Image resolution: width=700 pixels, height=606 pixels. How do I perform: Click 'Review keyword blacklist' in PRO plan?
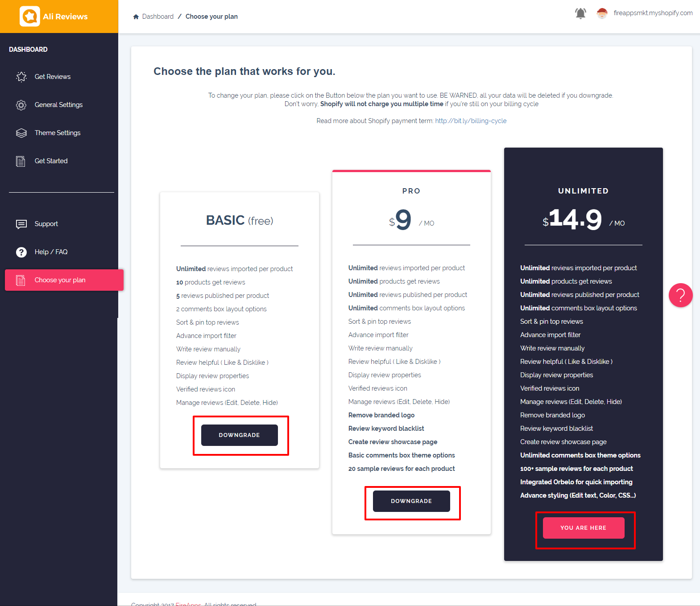[x=386, y=429]
